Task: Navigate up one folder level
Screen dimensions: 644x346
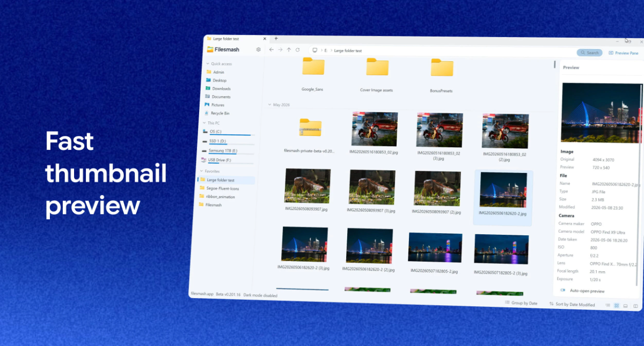Action: 289,49
